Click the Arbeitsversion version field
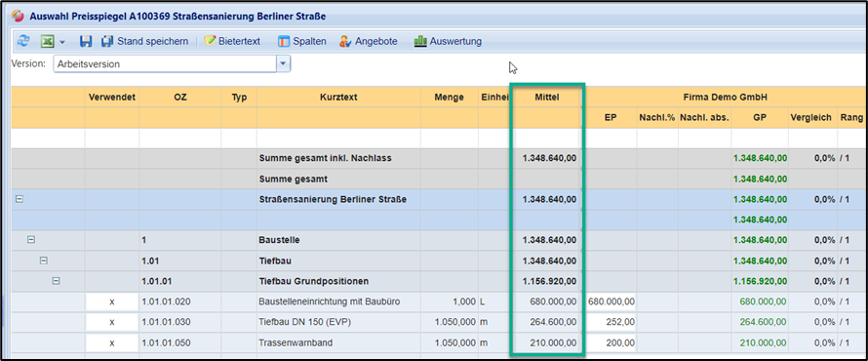Screen dimensions: 868x361 click(x=165, y=64)
